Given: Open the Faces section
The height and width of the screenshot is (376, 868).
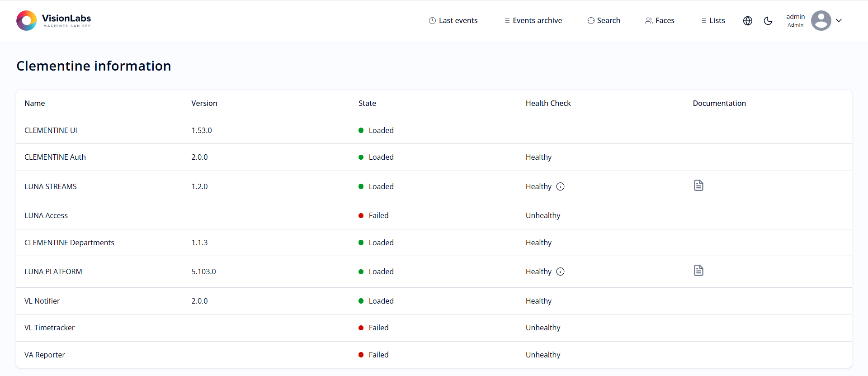Looking at the screenshot, I should pos(660,20).
